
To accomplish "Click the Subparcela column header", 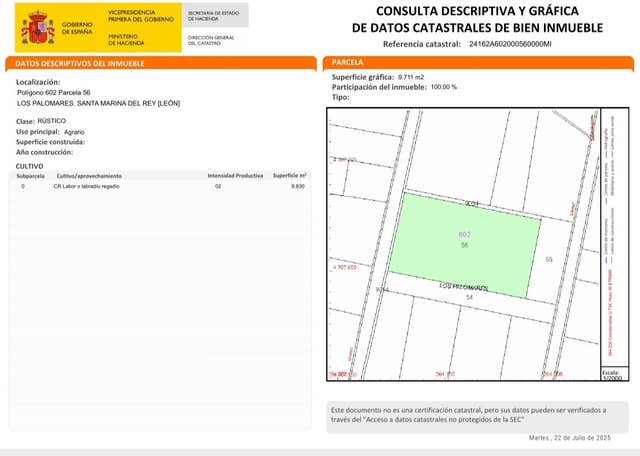I will pyautogui.click(x=31, y=175).
